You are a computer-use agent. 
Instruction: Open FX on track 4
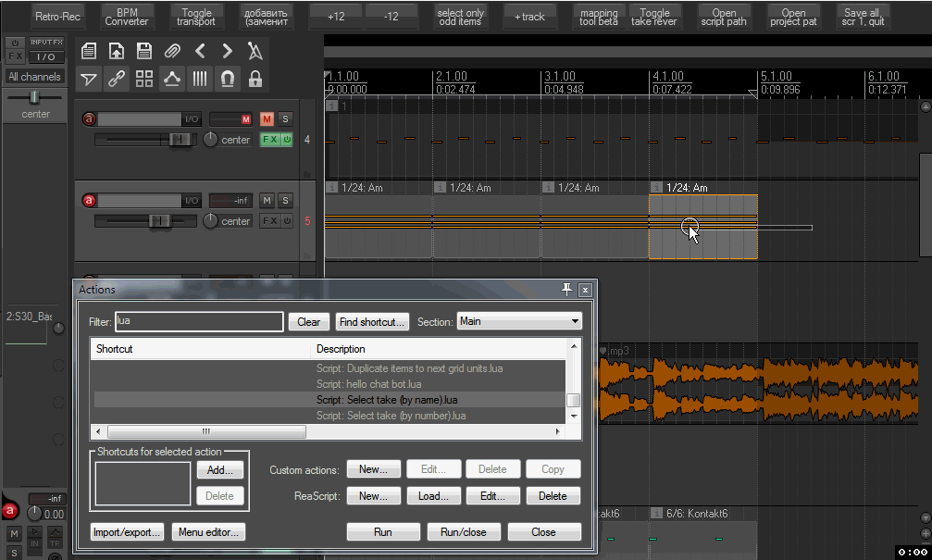pos(270,140)
